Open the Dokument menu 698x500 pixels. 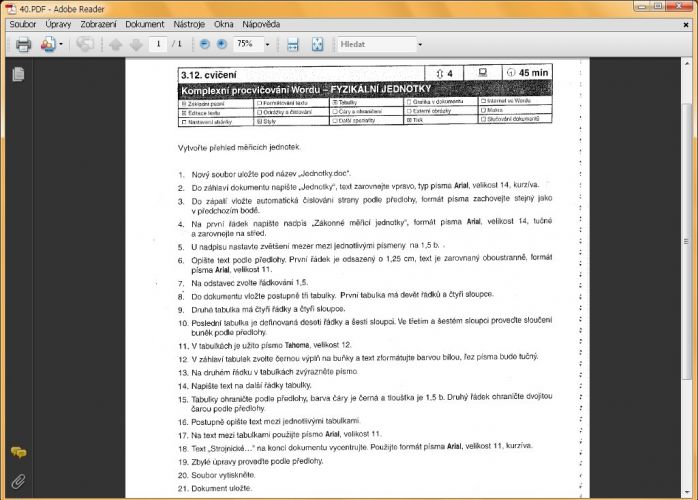[145, 24]
